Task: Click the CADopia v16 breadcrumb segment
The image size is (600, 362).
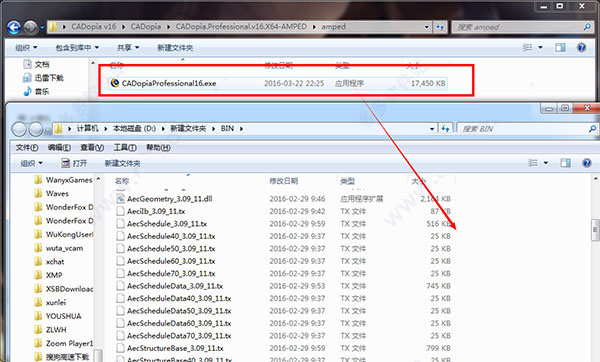Action: pyautogui.click(x=93, y=27)
